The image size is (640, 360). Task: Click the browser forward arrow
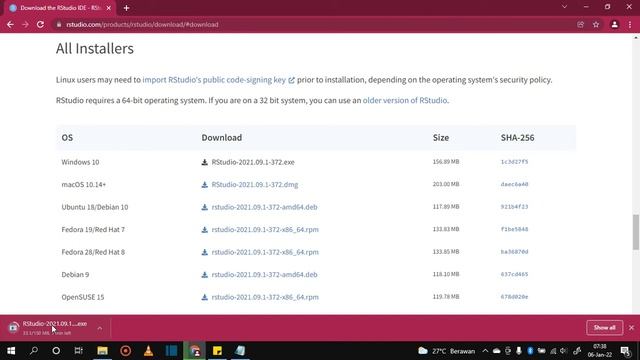(25, 24)
